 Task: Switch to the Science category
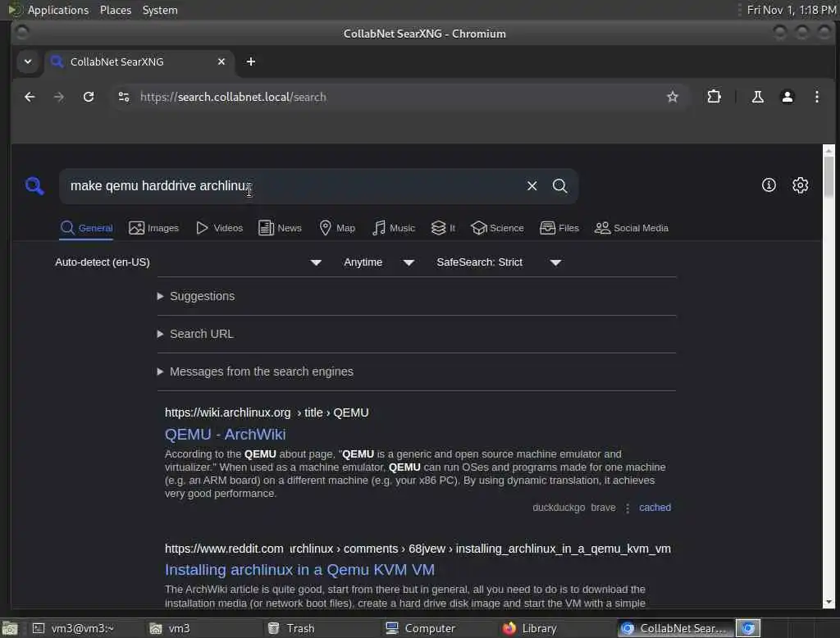[x=497, y=228]
